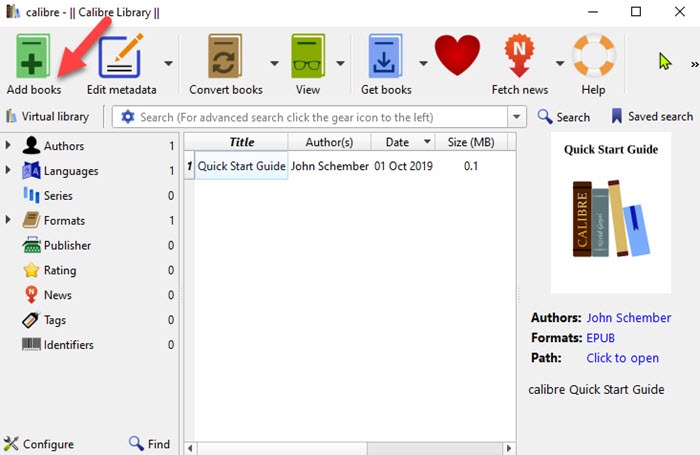Open the Edit metadata dropdown arrow
This screenshot has width=700, height=455.
(x=168, y=63)
